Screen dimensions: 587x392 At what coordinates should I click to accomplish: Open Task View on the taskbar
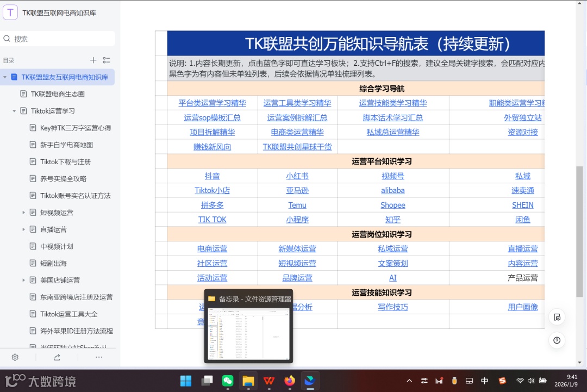207,381
